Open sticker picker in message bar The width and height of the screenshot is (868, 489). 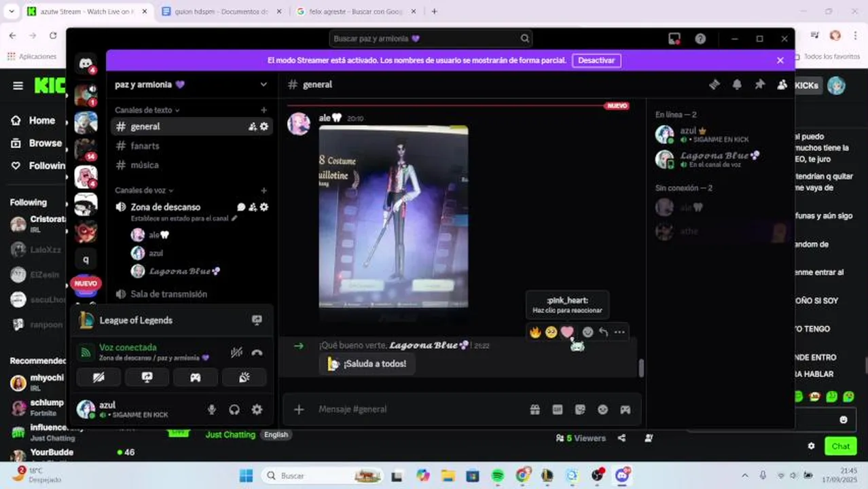580,410
